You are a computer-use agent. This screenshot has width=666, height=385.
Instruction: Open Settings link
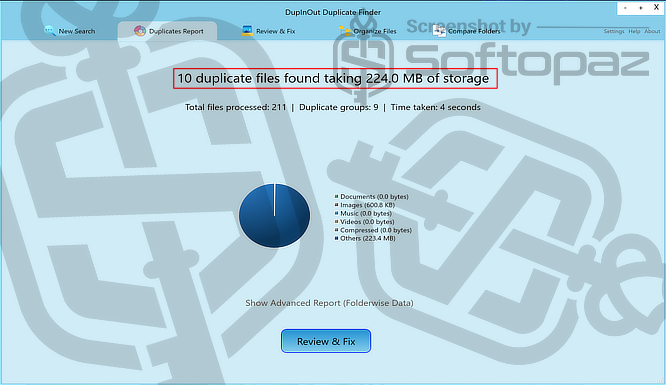click(614, 31)
